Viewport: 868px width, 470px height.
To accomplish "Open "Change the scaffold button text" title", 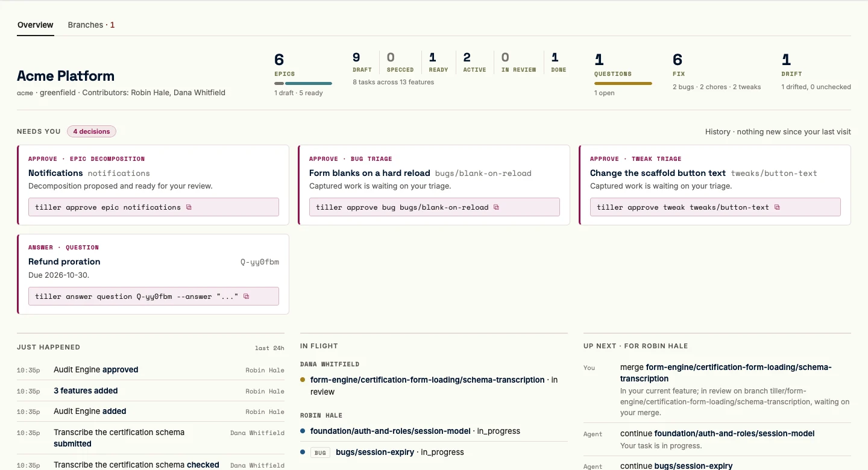I will [x=658, y=173].
